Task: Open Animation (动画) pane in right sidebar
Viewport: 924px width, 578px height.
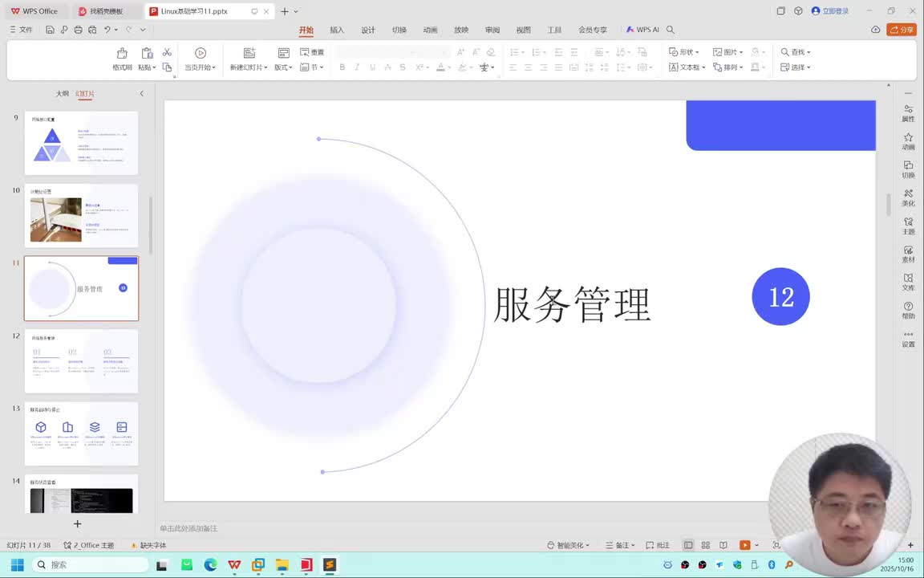Action: click(908, 141)
